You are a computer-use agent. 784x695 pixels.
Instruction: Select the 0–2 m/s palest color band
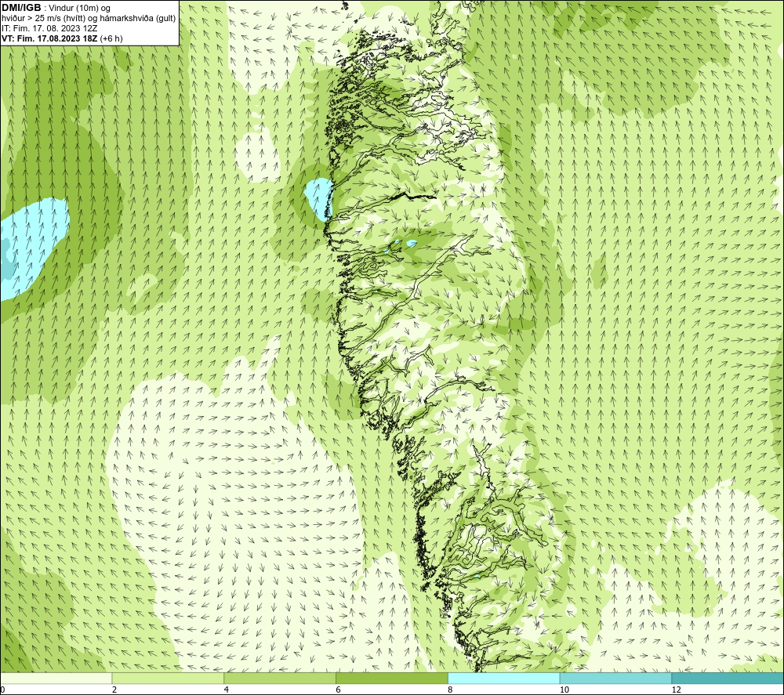(x=56, y=678)
